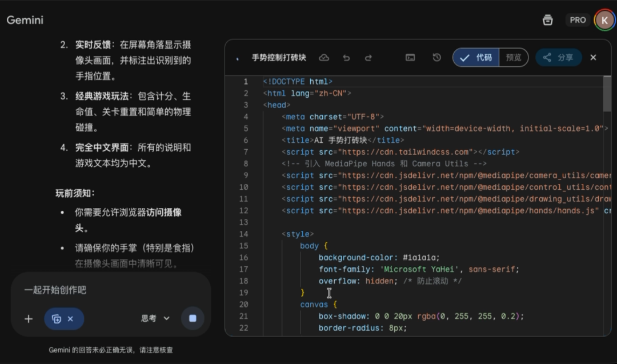Stop the response generation
Screen dimensions: 617x364
pyautogui.click(x=193, y=318)
